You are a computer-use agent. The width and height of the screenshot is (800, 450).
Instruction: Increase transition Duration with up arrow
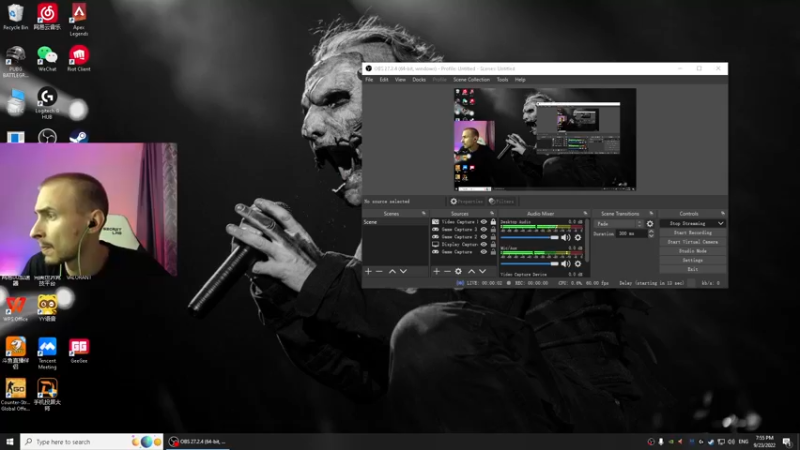click(x=651, y=231)
